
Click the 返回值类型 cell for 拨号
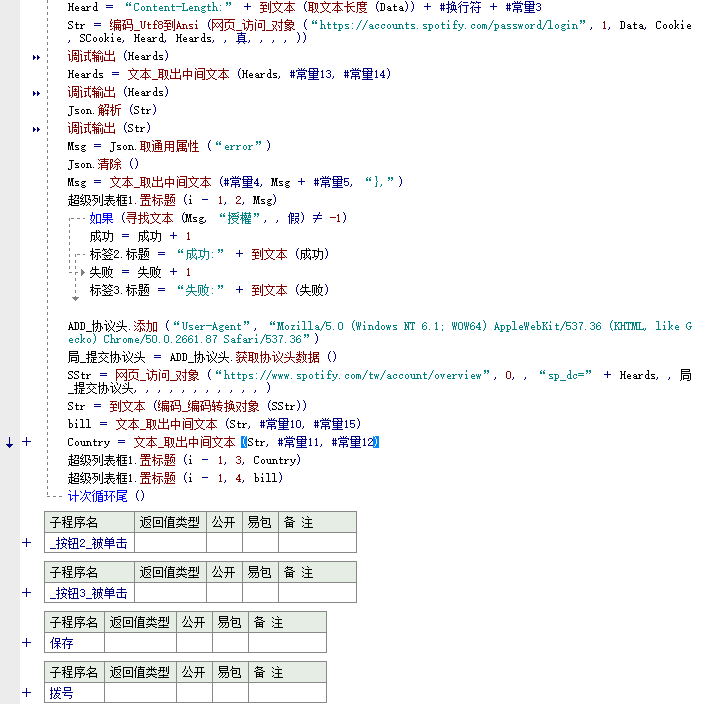139,693
